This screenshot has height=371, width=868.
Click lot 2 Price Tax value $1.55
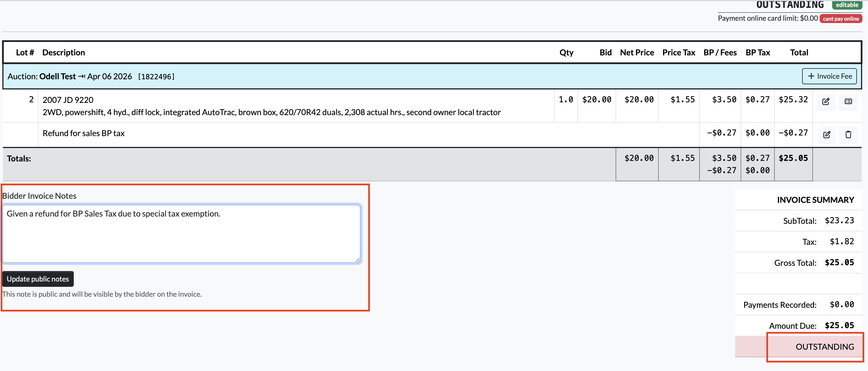pos(683,99)
